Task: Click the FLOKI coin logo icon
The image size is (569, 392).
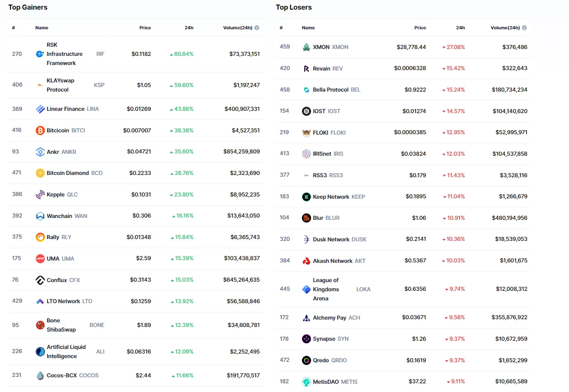Action: click(x=306, y=133)
